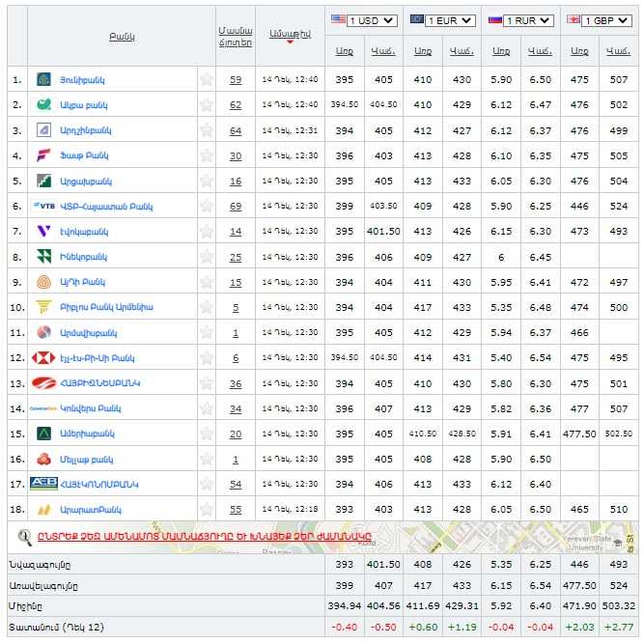Click the Inecobank green logo in row 8
Screen dimensions: 644x644
43,257
